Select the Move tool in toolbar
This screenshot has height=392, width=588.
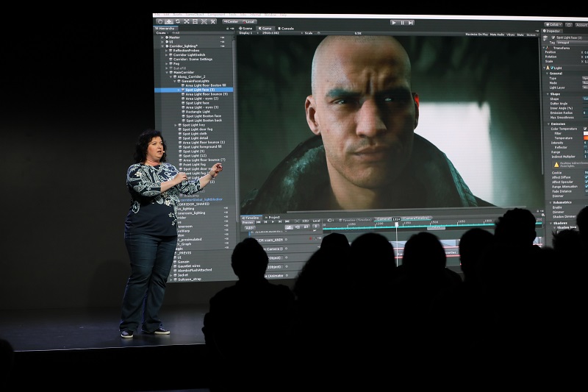169,21
